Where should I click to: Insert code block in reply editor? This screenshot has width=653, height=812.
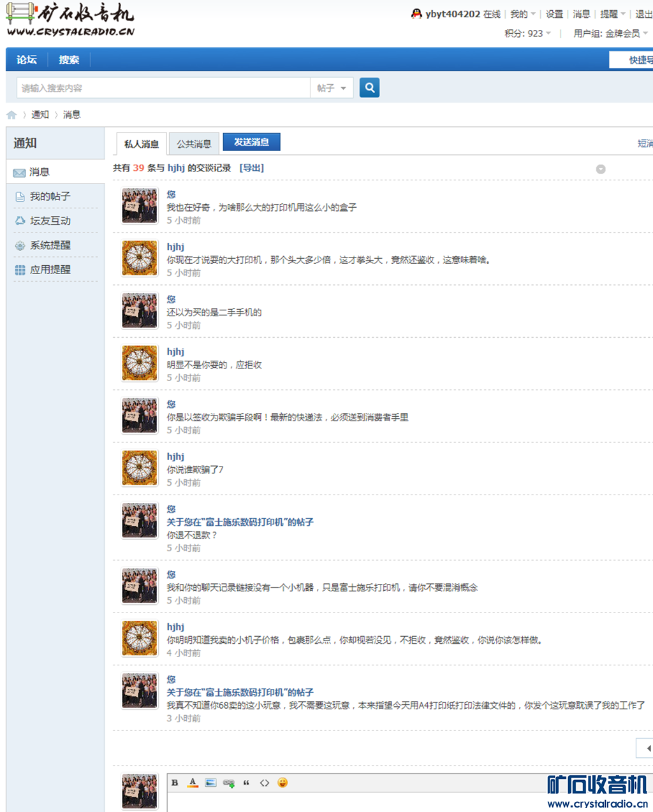264,783
